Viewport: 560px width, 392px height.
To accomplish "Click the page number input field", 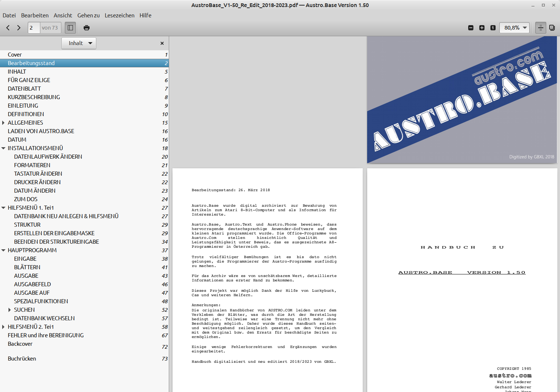I will point(34,28).
